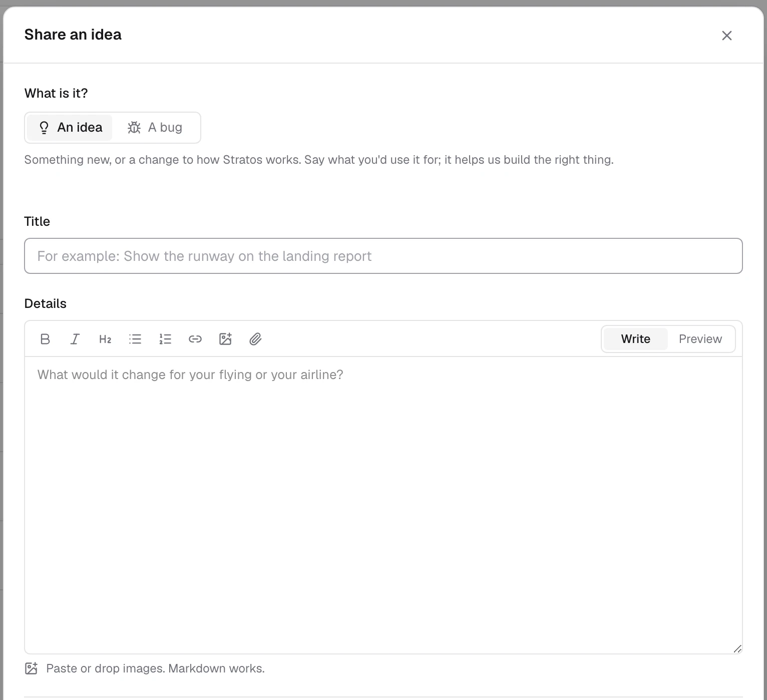Click the Details text area resize handle

tap(737, 649)
